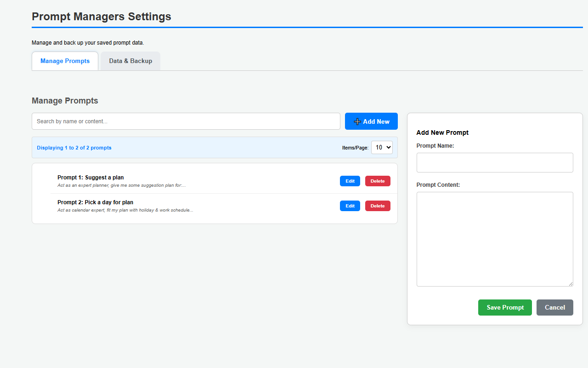The height and width of the screenshot is (368, 588).
Task: Delete the 'Pick a day for plan' prompt
Action: click(x=377, y=206)
